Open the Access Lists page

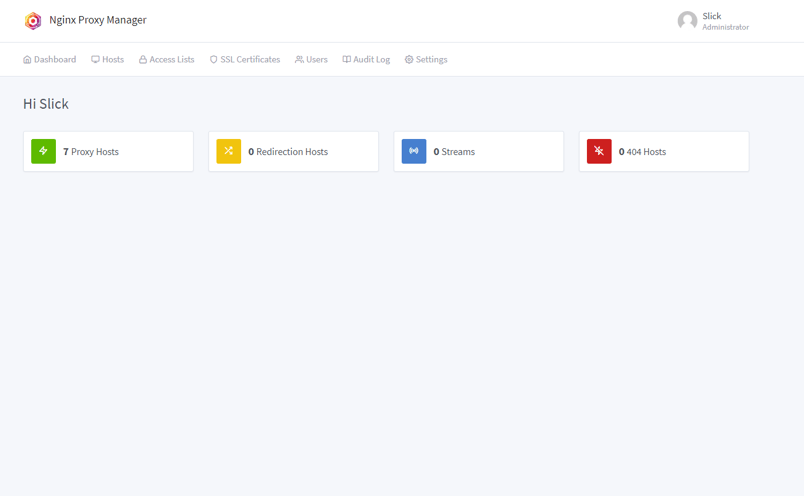[x=167, y=59]
